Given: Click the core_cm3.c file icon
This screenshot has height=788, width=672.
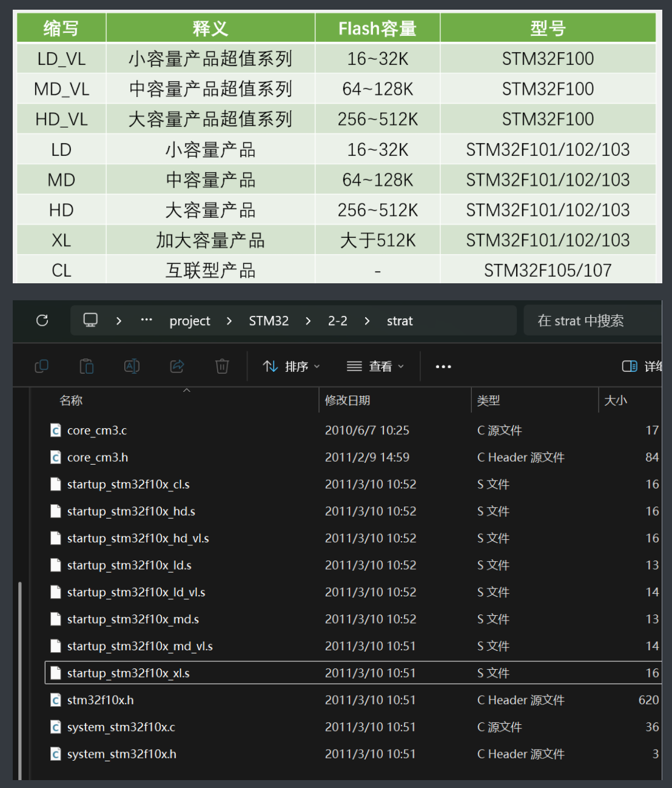Looking at the screenshot, I should 56,430.
